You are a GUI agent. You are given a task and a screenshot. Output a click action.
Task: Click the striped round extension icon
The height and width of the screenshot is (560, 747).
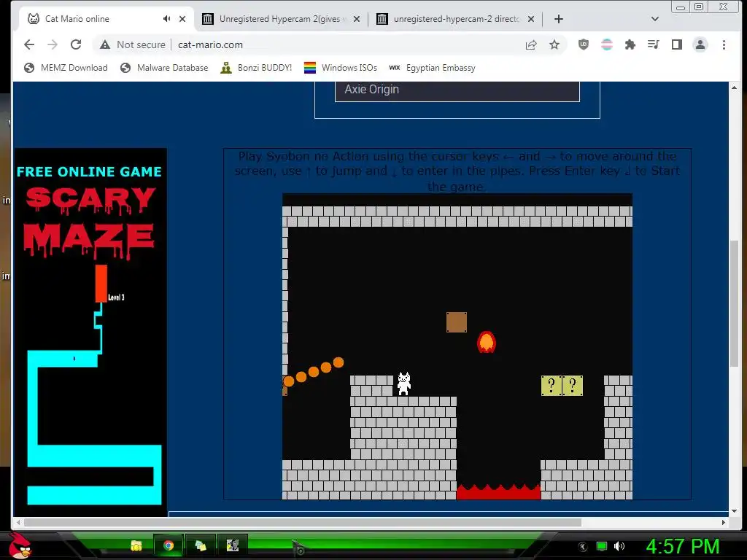coord(606,44)
